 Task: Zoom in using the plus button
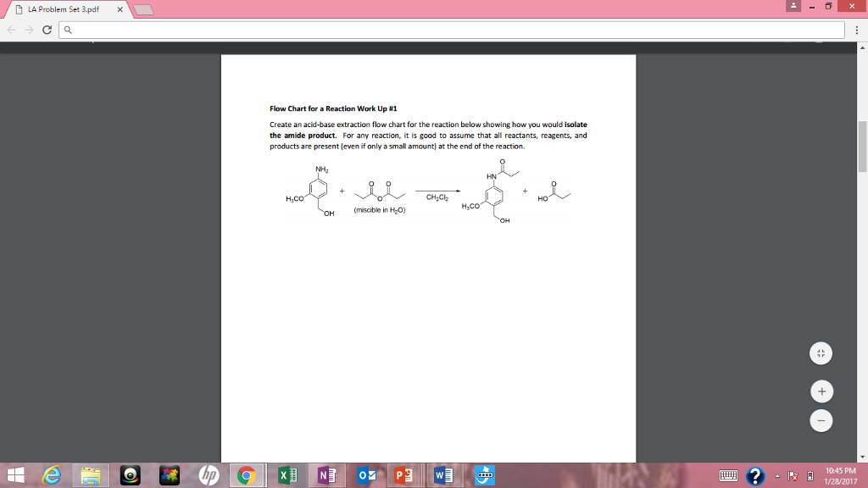(821, 391)
